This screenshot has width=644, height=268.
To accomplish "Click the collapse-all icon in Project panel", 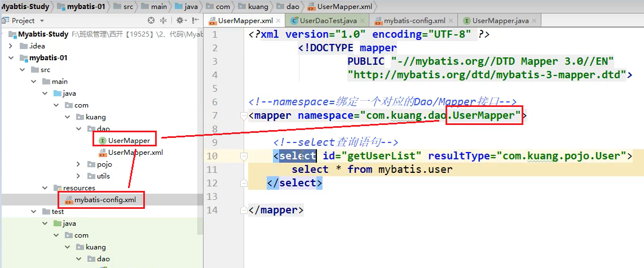I will point(164,20).
